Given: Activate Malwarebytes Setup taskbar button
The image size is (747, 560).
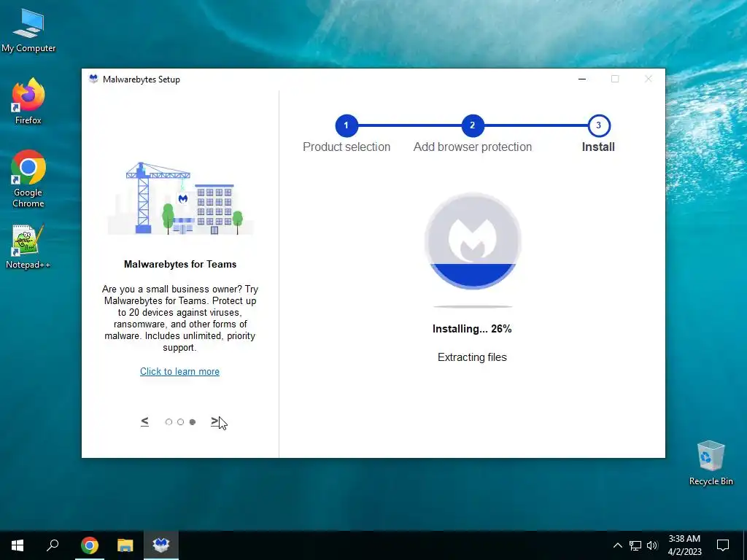Looking at the screenshot, I should click(x=161, y=545).
